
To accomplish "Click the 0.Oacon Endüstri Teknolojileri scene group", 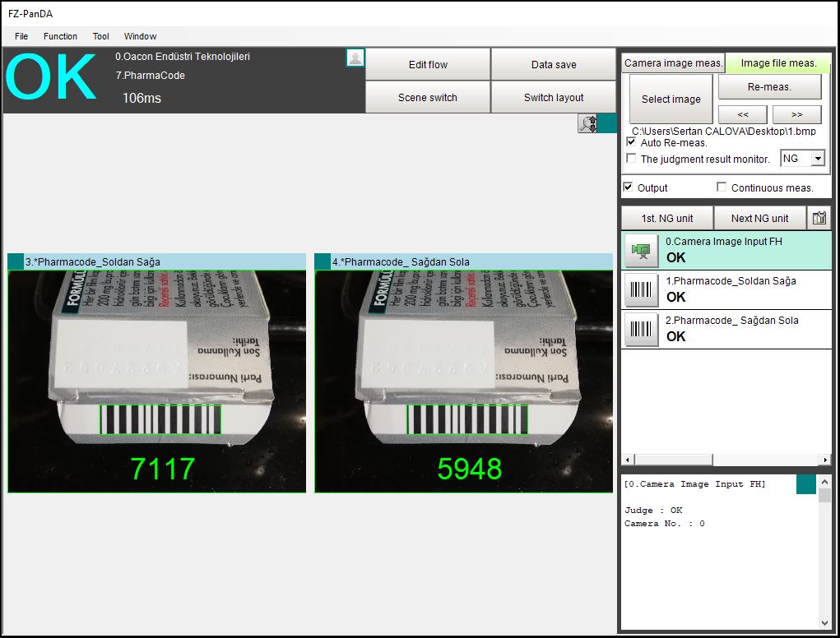I will (183, 57).
